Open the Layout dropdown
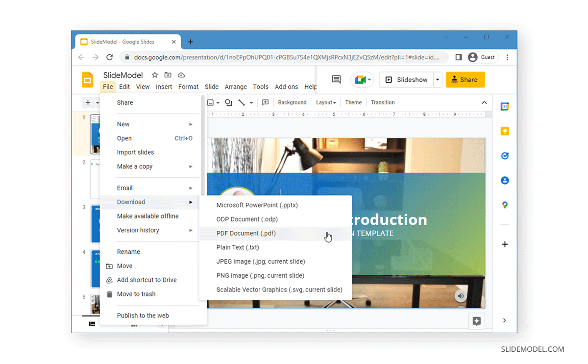588x364 pixels. 326,102
